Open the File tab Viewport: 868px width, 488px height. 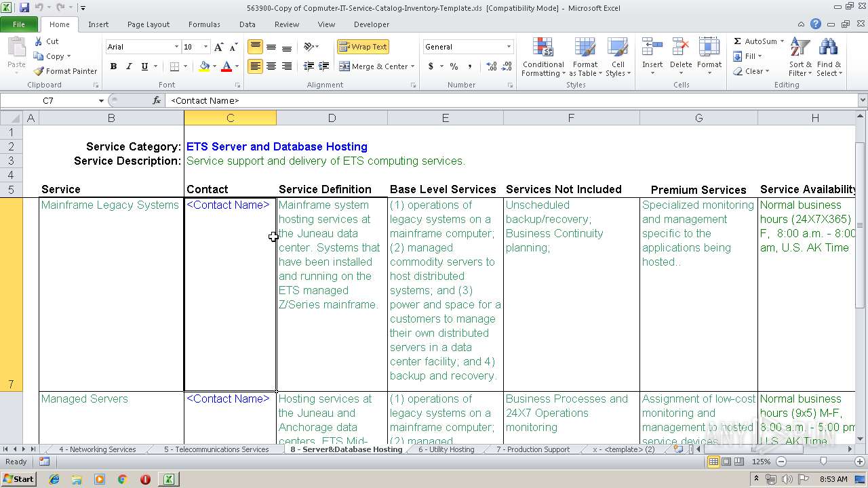(x=19, y=24)
